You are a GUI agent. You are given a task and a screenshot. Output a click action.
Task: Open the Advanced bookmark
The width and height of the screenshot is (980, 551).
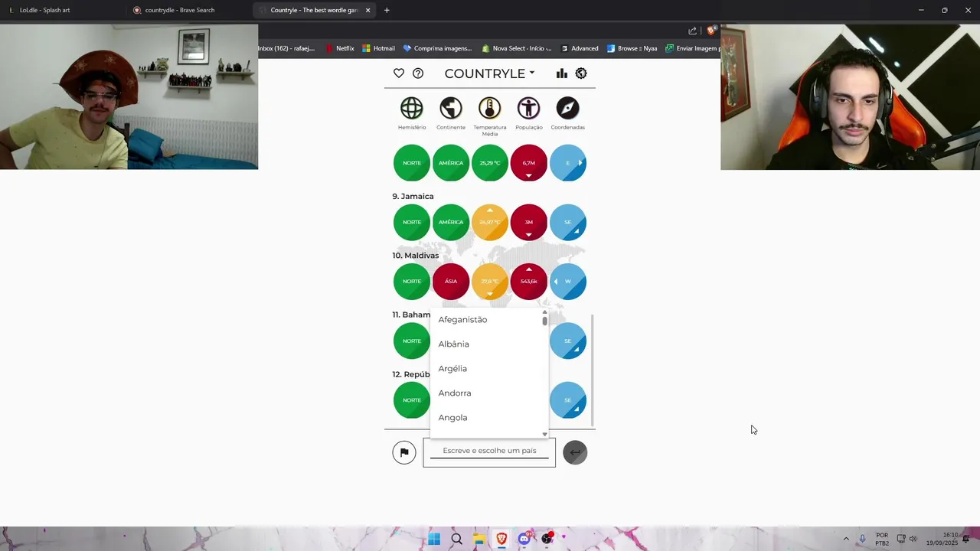tap(580, 48)
